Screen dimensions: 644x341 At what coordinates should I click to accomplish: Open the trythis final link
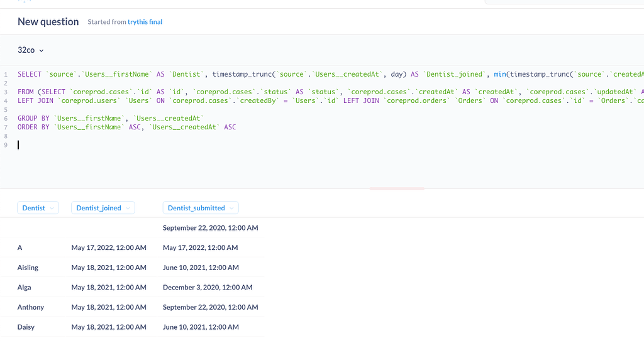145,22
